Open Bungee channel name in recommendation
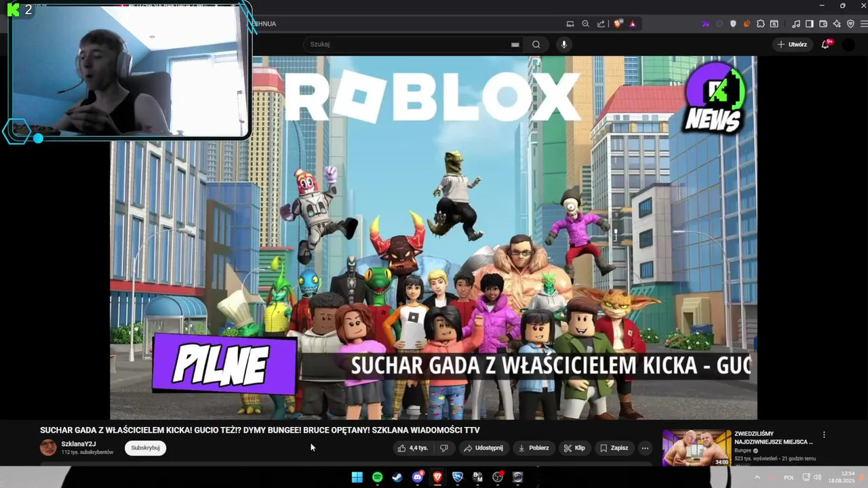This screenshot has width=868, height=488. click(x=743, y=450)
